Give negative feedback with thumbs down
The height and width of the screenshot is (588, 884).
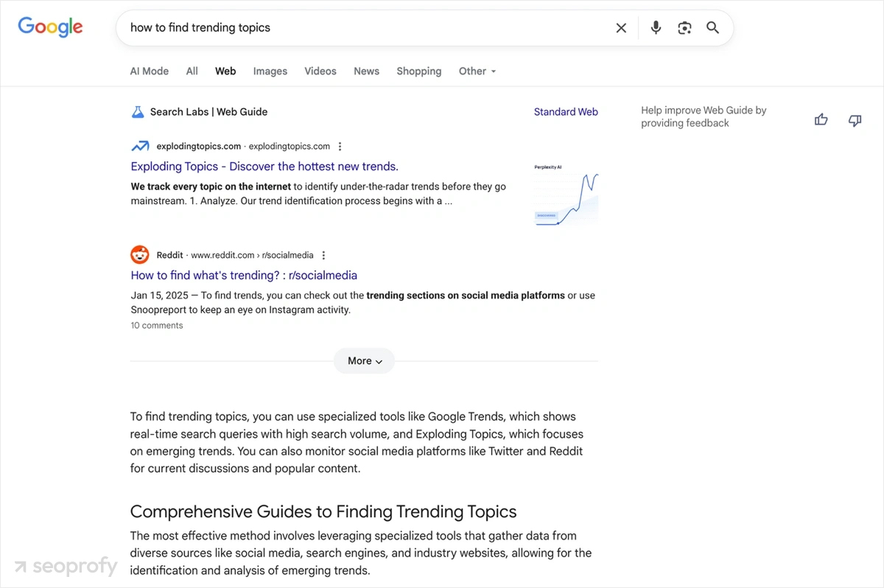855,119
